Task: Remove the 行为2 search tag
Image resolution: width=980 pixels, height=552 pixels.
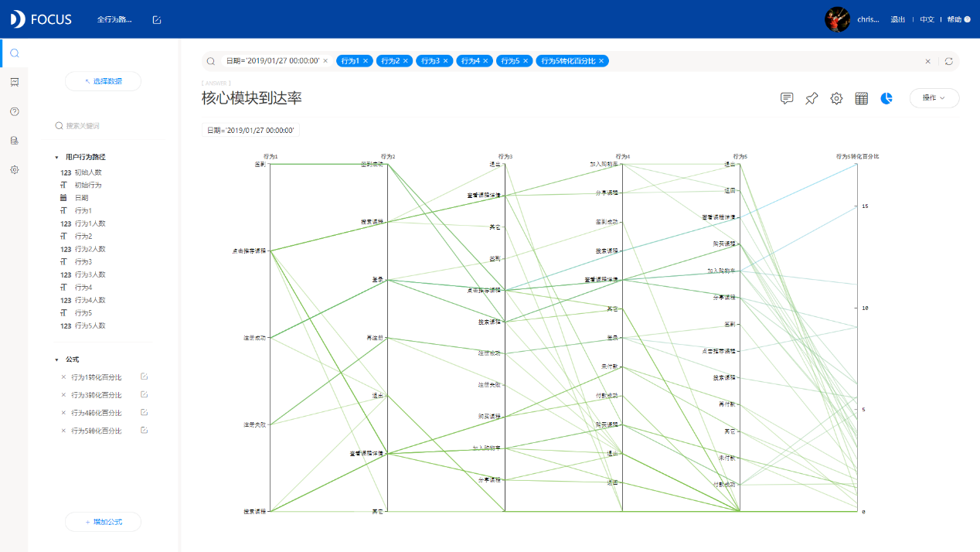Action: click(406, 61)
